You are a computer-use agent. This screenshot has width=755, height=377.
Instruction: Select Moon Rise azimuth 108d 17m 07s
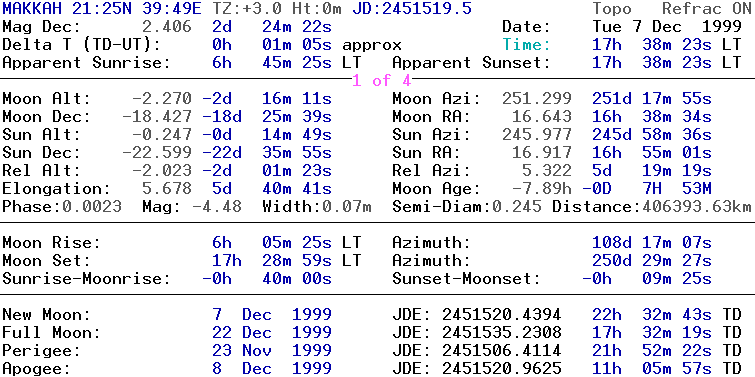pos(651,242)
